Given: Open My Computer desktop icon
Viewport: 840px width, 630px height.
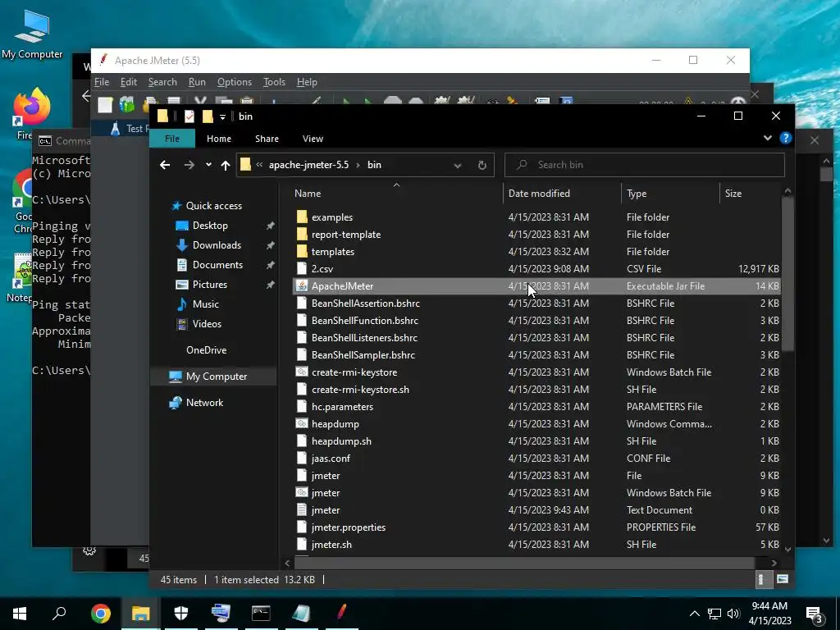Looking at the screenshot, I should pyautogui.click(x=32, y=34).
